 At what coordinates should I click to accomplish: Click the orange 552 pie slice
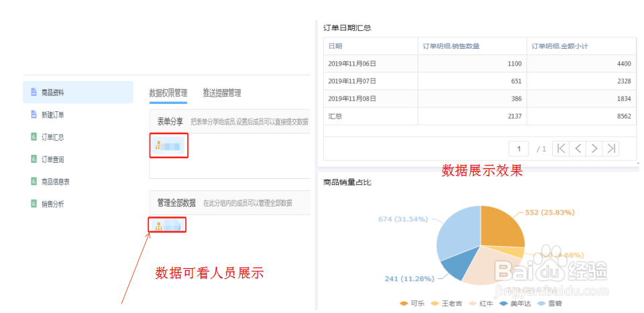[500, 228]
